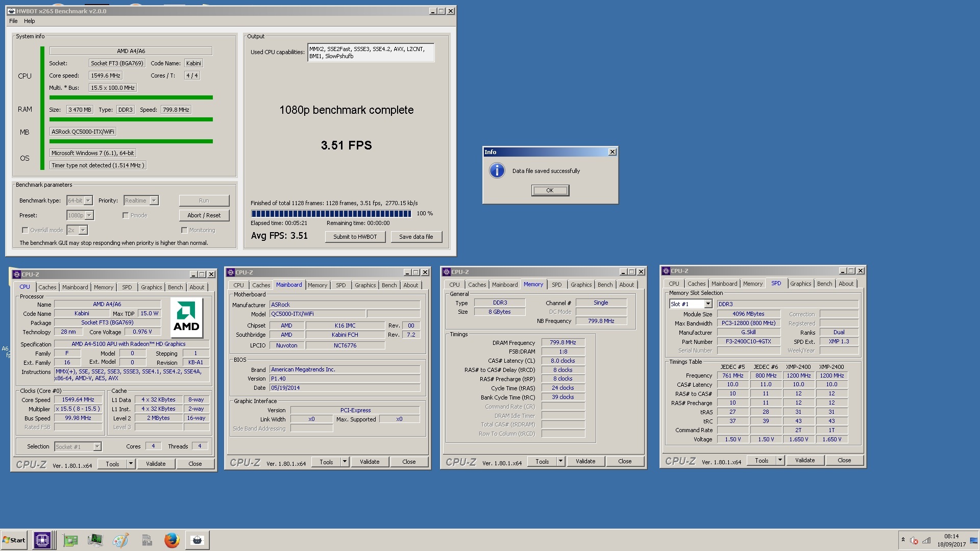This screenshot has height=551, width=980.
Task: Toggle the Pmode checkbox
Action: [x=126, y=215]
